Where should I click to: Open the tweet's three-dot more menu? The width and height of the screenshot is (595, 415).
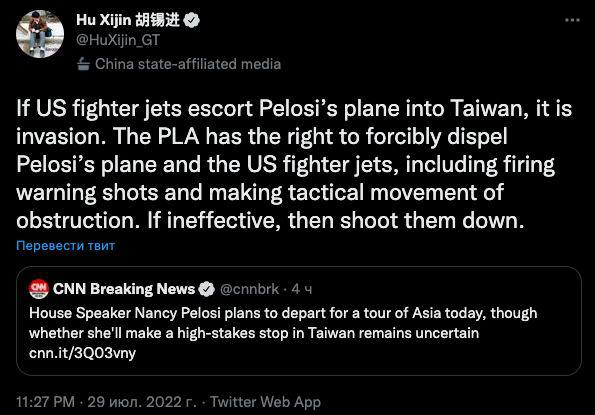point(572,20)
